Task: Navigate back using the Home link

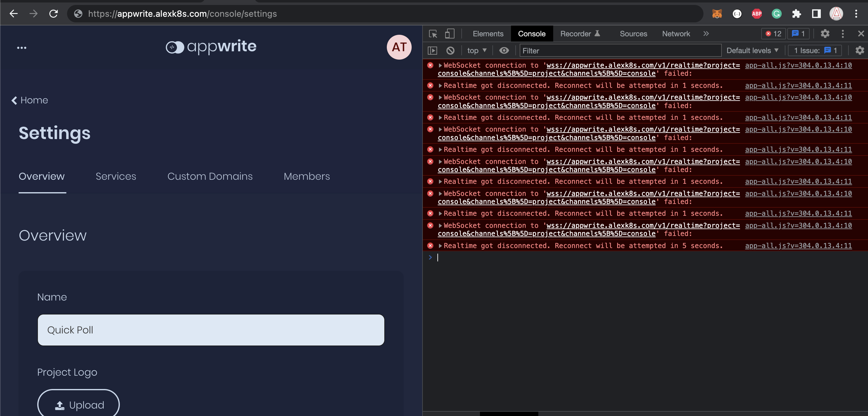Action: [30, 100]
